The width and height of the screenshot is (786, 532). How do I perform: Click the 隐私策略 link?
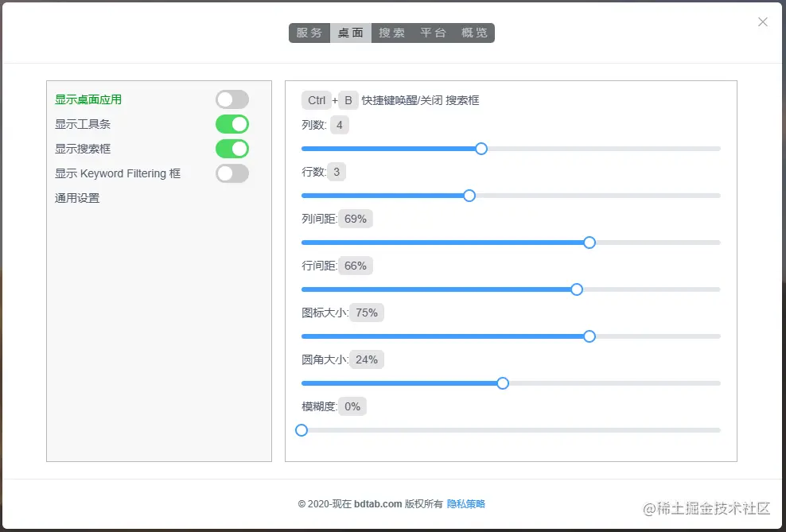(466, 504)
